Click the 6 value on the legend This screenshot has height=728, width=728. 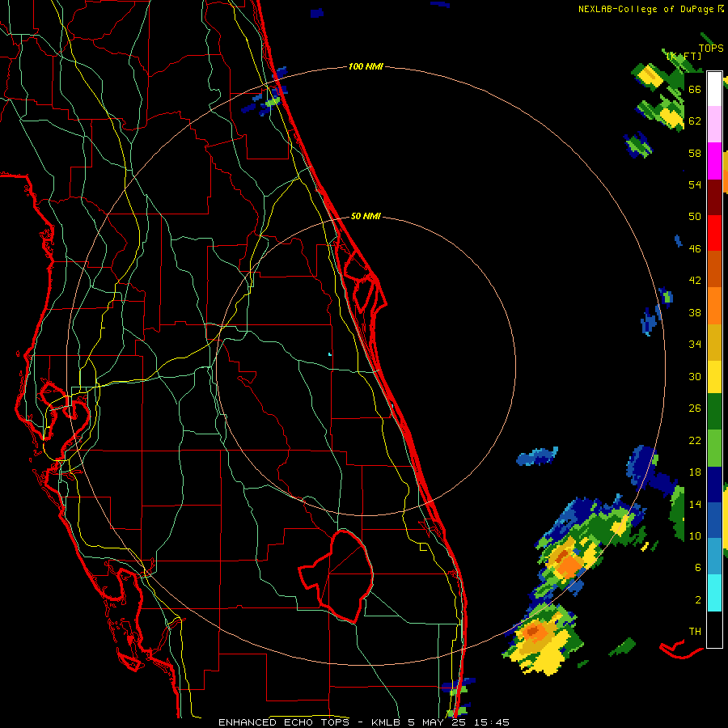(x=698, y=568)
